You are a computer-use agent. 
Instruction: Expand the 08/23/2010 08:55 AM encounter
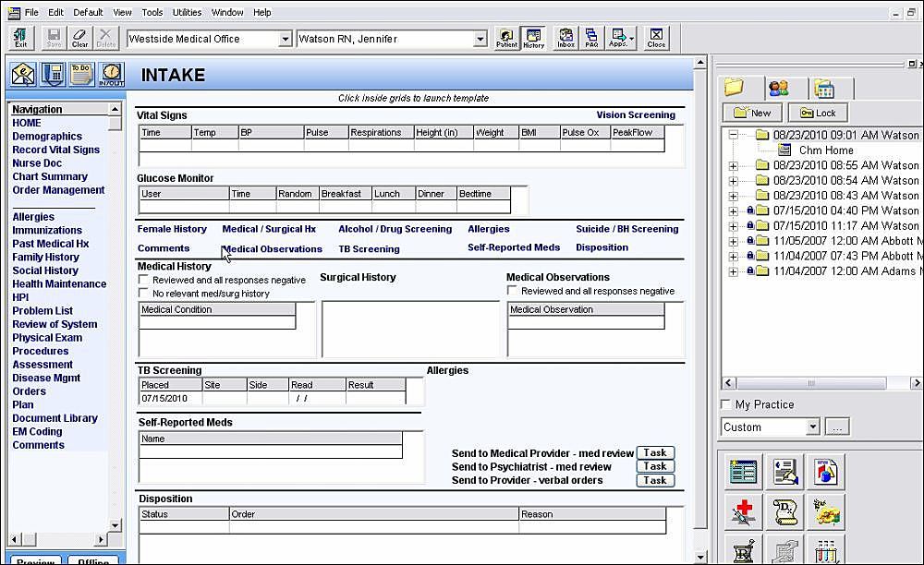[x=733, y=166]
